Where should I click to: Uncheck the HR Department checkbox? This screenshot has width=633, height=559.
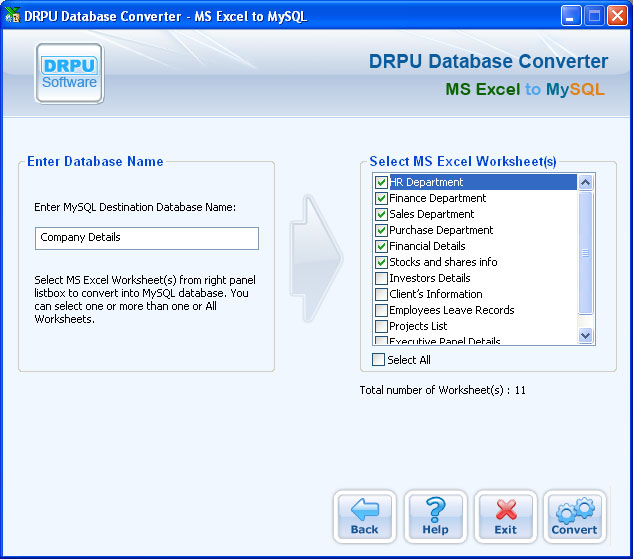pos(381,182)
